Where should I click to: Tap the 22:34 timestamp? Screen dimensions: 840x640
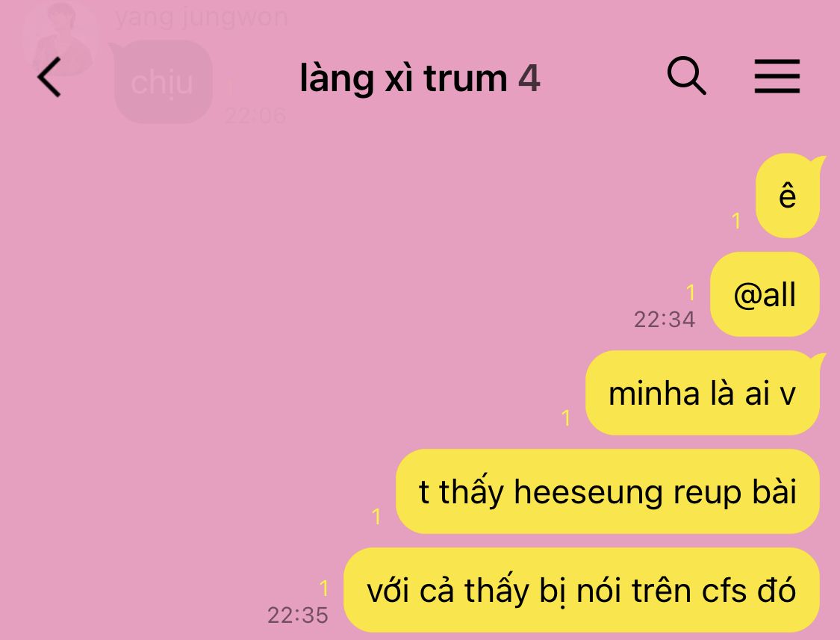point(665,320)
